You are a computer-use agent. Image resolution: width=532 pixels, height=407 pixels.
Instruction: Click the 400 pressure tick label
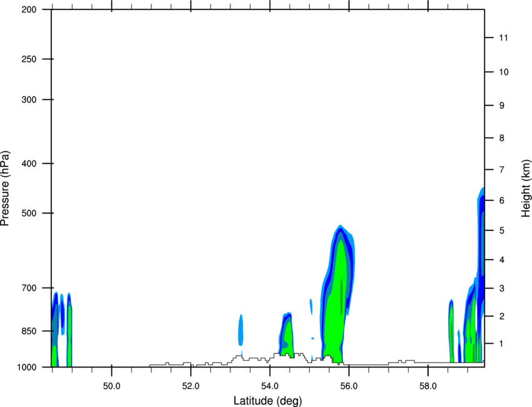click(29, 163)
